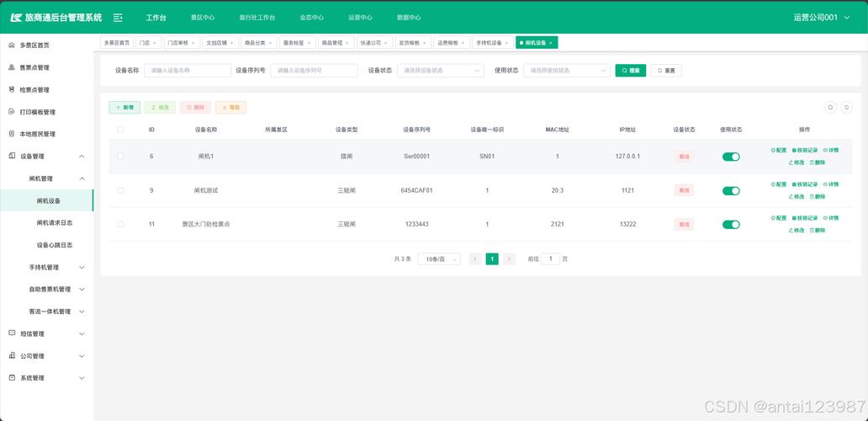868x421 pixels.
Task: Click the 导出 export button
Action: click(230, 108)
